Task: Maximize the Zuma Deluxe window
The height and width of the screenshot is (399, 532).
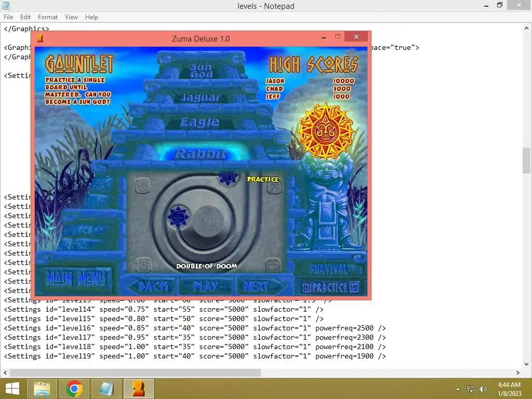Action: [x=338, y=37]
